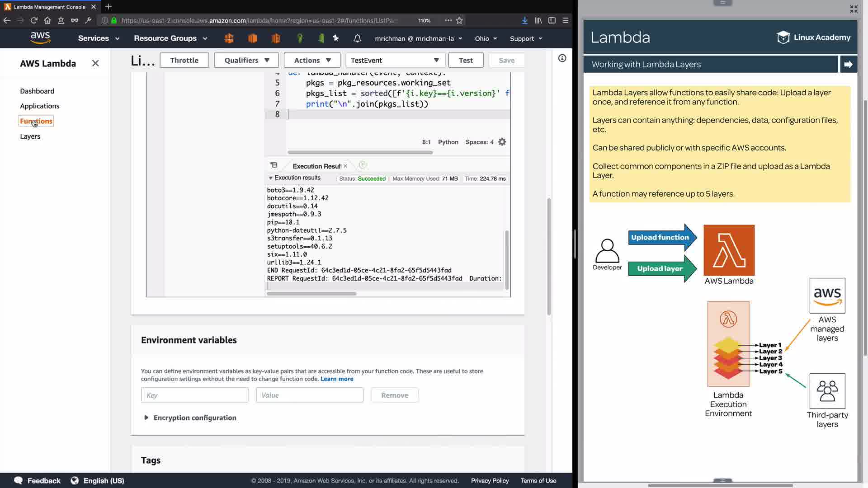The width and height of the screenshot is (868, 488).
Task: Open the Qualifiers dropdown
Action: (x=247, y=60)
